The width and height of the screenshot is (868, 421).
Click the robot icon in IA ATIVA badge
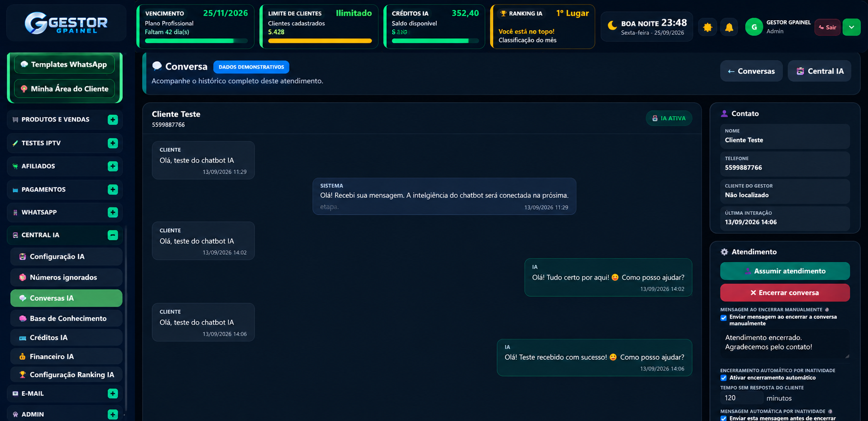(x=655, y=118)
